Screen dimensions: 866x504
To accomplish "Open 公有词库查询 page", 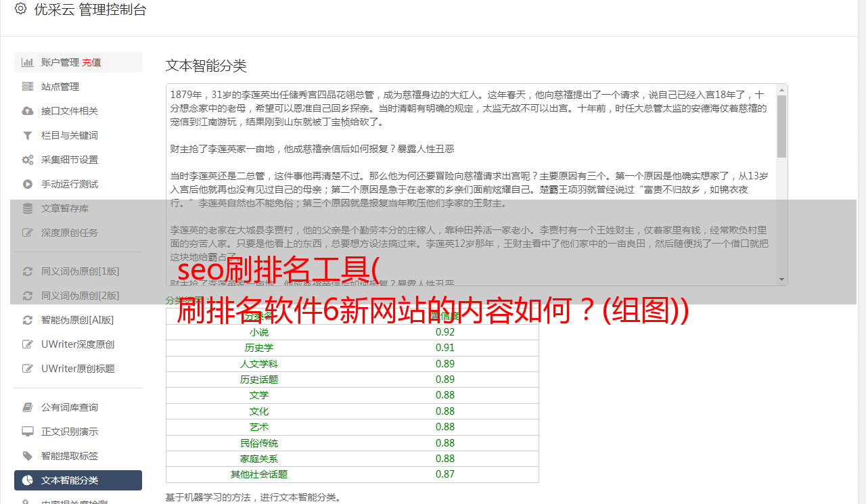I will click(x=78, y=407).
